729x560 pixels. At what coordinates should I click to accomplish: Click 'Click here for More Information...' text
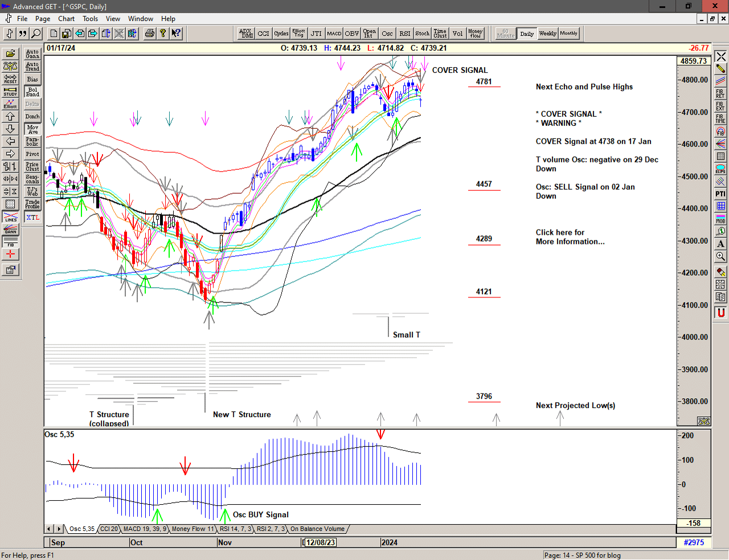(570, 237)
